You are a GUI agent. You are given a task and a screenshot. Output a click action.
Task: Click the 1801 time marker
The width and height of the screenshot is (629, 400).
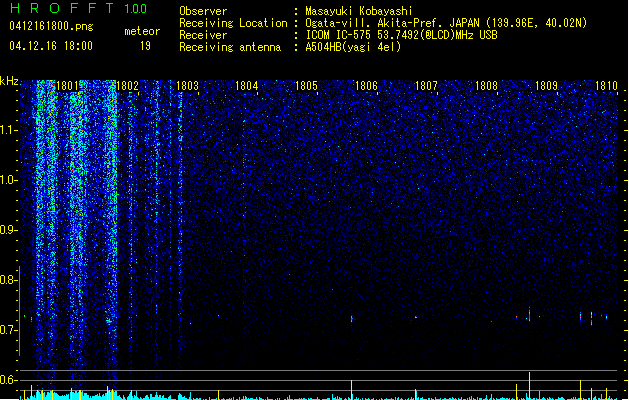click(67, 86)
